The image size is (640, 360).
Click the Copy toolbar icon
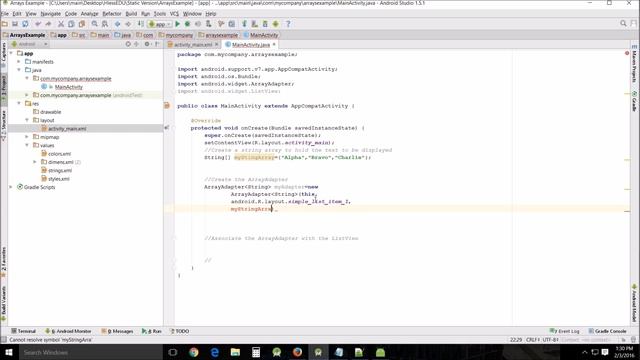pos(71,24)
